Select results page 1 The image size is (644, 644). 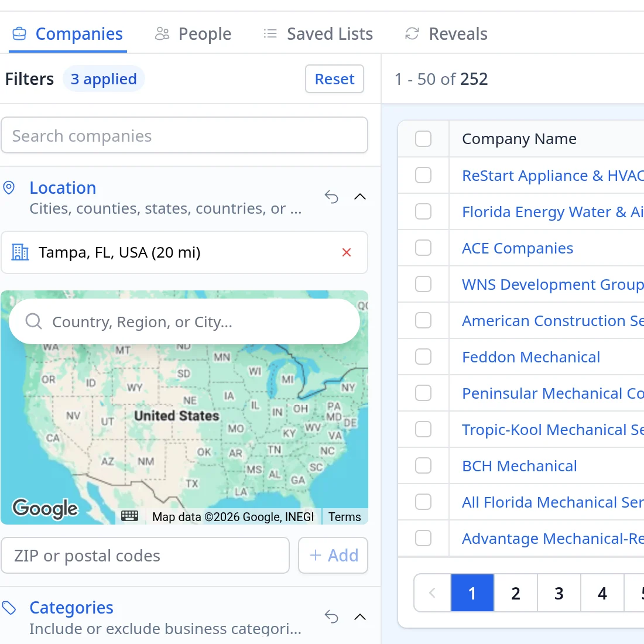pos(472,592)
